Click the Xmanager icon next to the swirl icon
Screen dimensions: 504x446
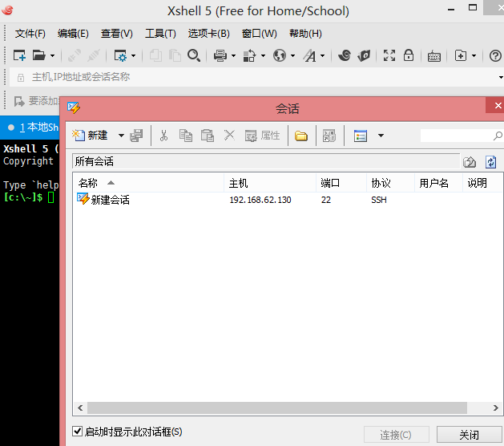point(364,55)
